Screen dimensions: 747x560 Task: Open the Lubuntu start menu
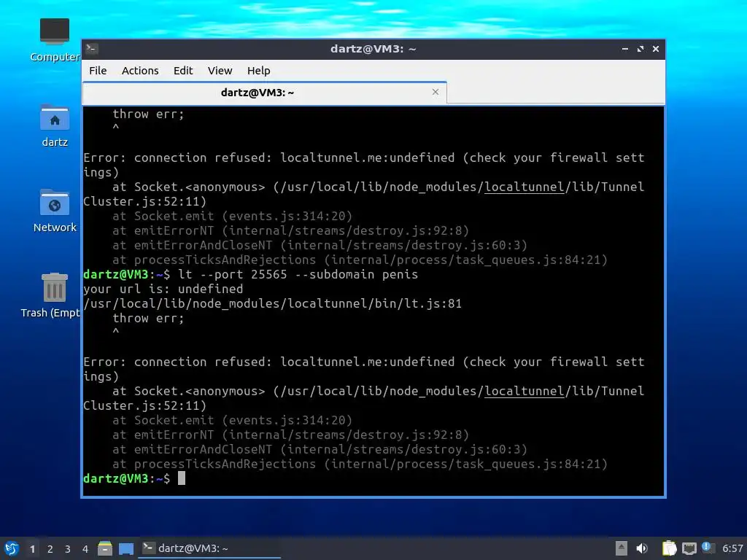[x=12, y=548]
